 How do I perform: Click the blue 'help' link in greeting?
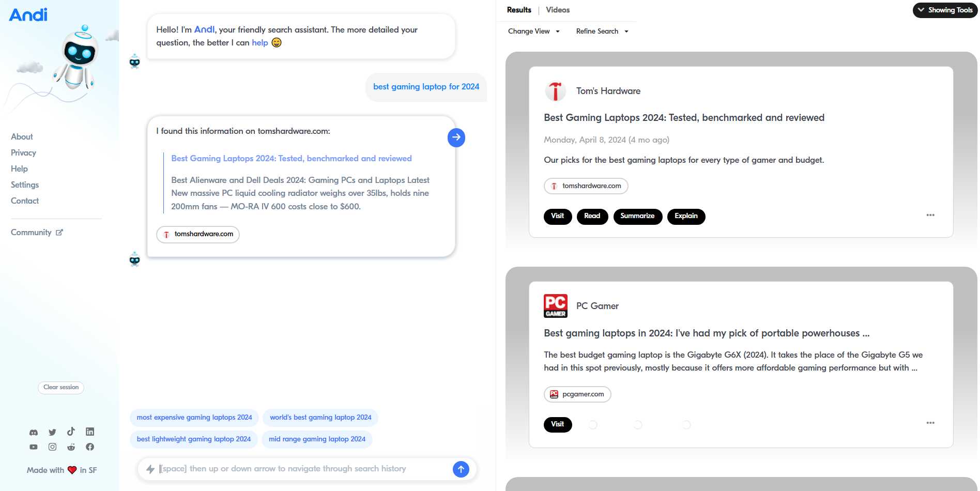pyautogui.click(x=260, y=43)
